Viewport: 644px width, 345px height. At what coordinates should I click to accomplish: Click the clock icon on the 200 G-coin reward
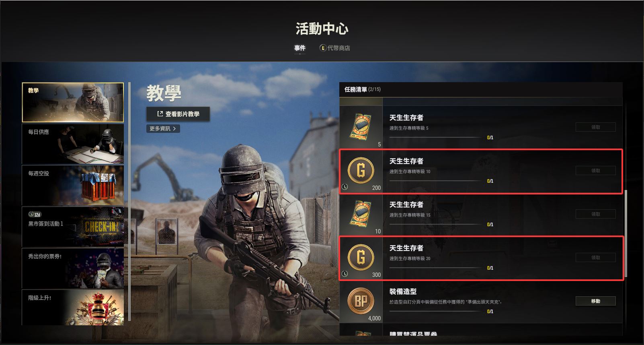click(345, 187)
